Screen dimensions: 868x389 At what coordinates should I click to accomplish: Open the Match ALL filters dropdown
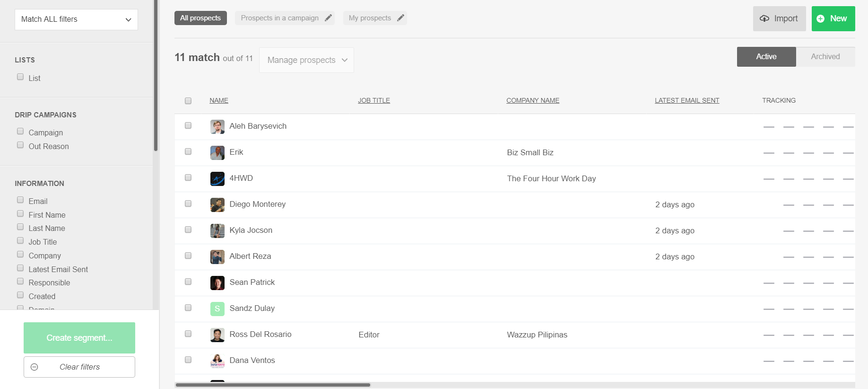76,19
